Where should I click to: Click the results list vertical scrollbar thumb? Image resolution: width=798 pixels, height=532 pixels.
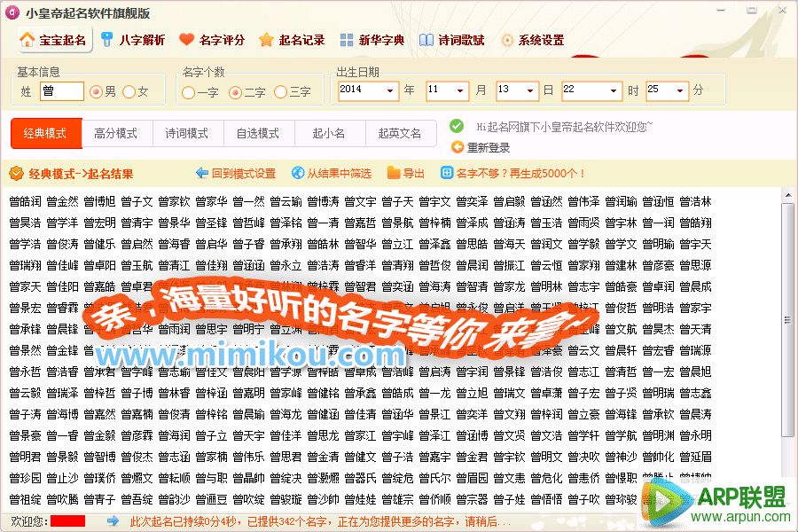coord(788,320)
